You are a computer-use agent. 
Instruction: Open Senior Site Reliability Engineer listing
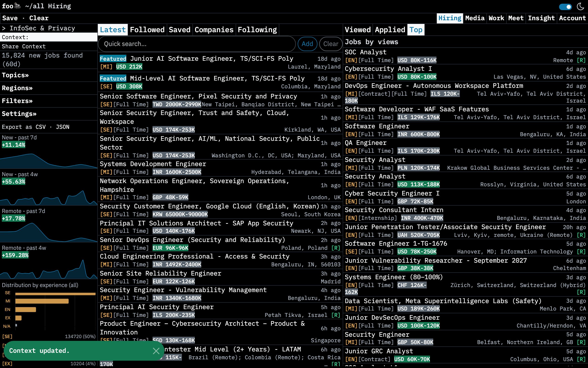[x=220, y=277]
